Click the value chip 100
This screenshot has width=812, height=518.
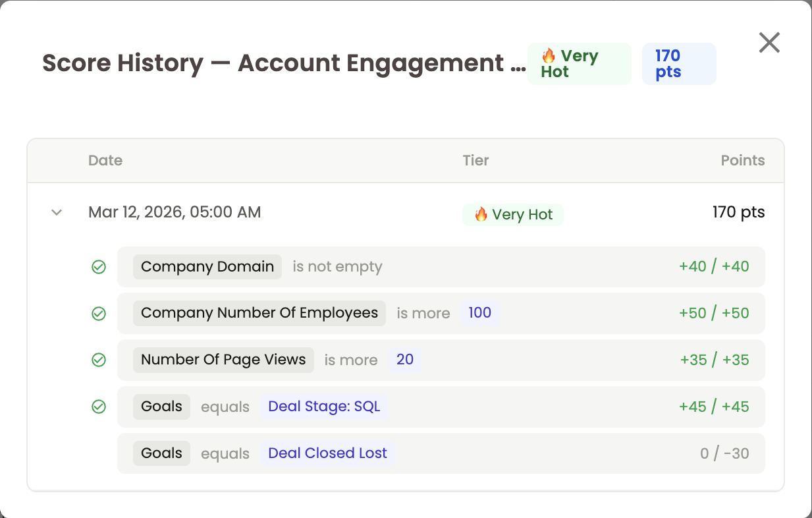(479, 313)
